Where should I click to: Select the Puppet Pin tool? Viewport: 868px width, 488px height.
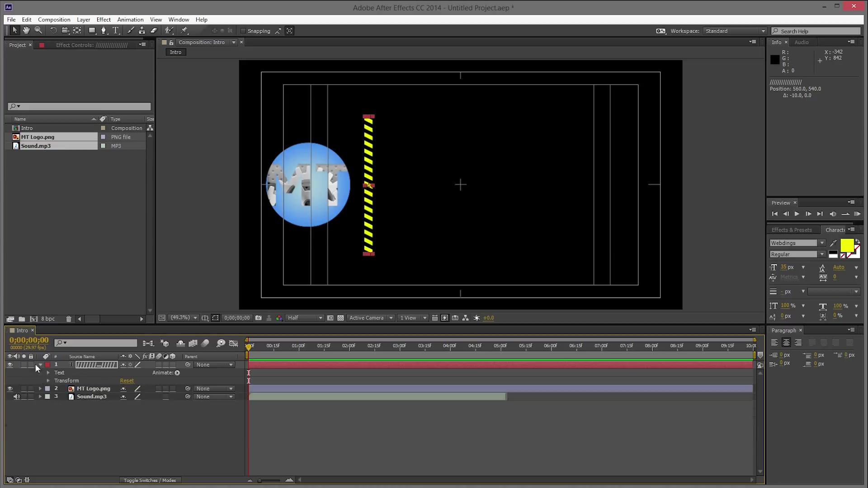click(184, 30)
